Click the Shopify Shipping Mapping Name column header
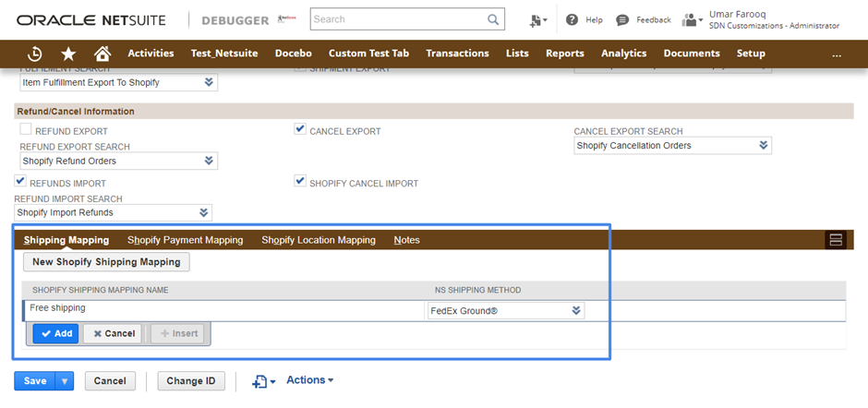The image size is (868, 408). [101, 290]
